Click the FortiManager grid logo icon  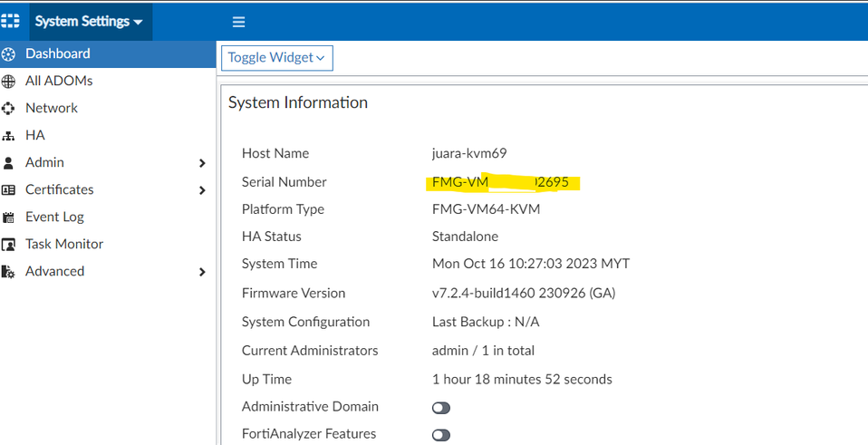pos(11,22)
